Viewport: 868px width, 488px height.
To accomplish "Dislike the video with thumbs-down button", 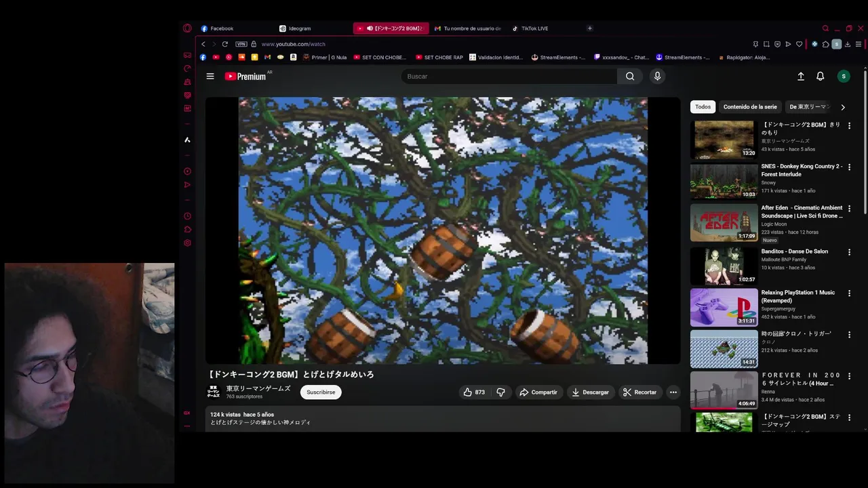I will coord(501,392).
